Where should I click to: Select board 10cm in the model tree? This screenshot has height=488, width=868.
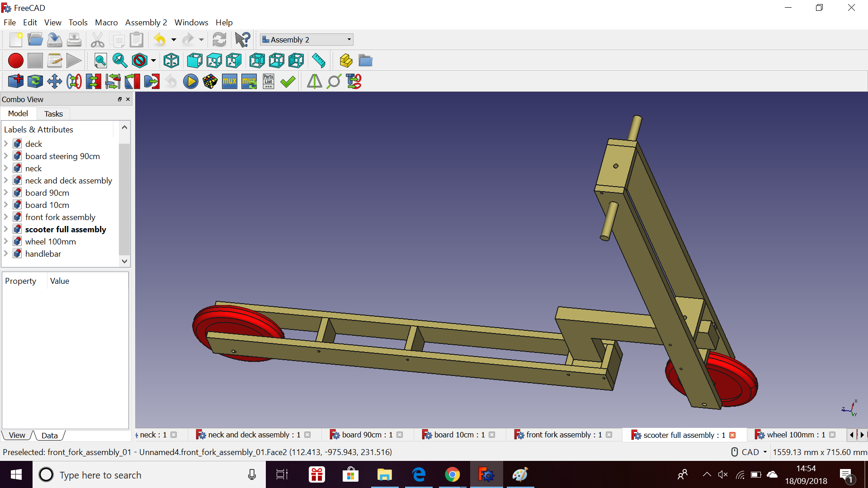point(47,205)
